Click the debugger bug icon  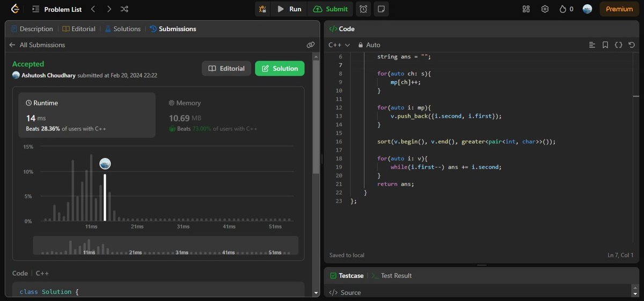(x=262, y=9)
